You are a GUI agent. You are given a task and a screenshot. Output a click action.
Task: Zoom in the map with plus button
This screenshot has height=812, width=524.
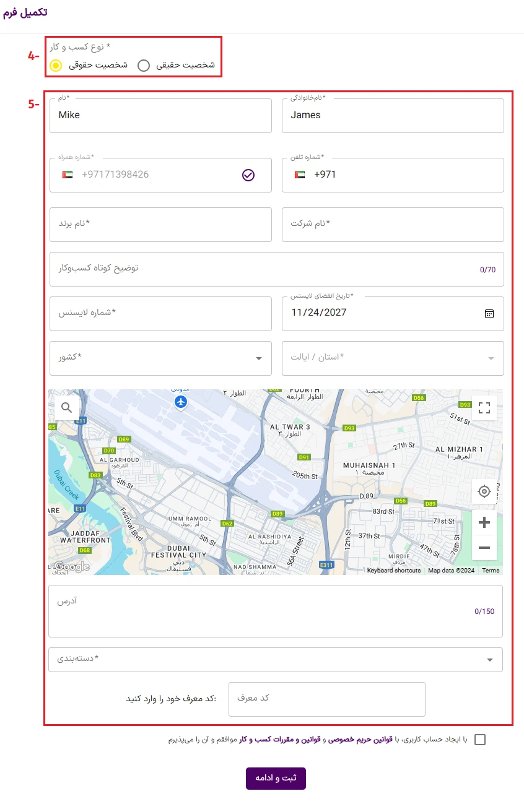(484, 522)
